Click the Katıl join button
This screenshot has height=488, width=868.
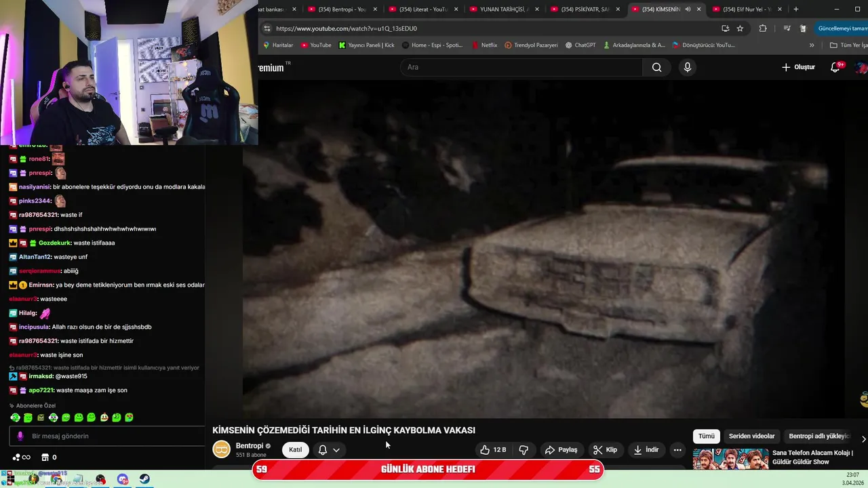tap(296, 449)
